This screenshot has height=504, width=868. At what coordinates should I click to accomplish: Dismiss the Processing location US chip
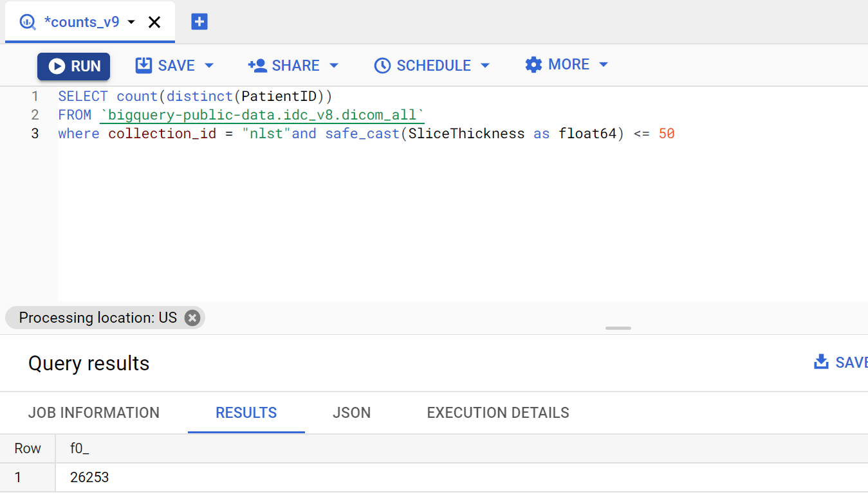pos(191,317)
